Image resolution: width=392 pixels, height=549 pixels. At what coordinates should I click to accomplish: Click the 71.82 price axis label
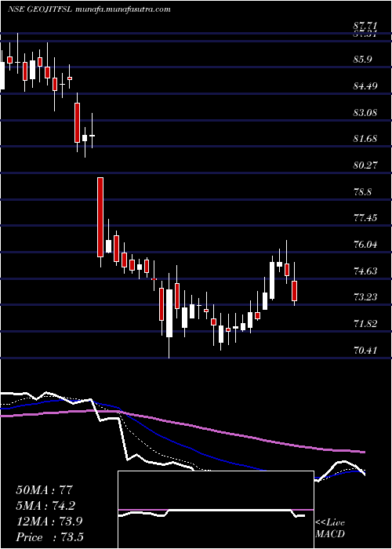(x=365, y=323)
